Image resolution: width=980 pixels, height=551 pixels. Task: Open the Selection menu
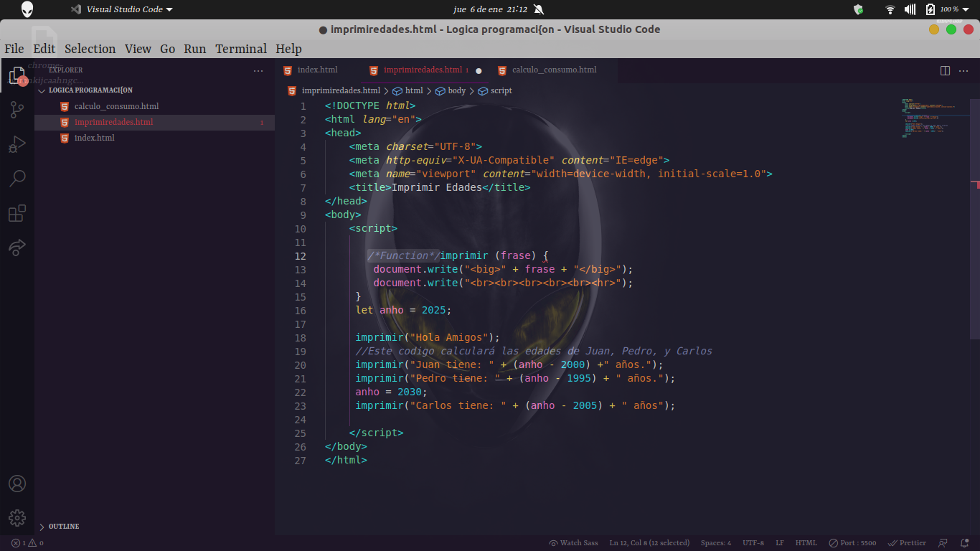pyautogui.click(x=90, y=49)
